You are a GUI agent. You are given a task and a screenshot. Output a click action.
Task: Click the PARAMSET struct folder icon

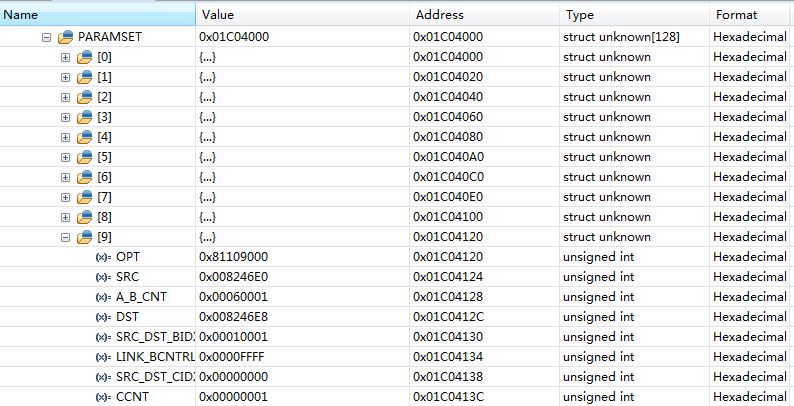click(66, 37)
